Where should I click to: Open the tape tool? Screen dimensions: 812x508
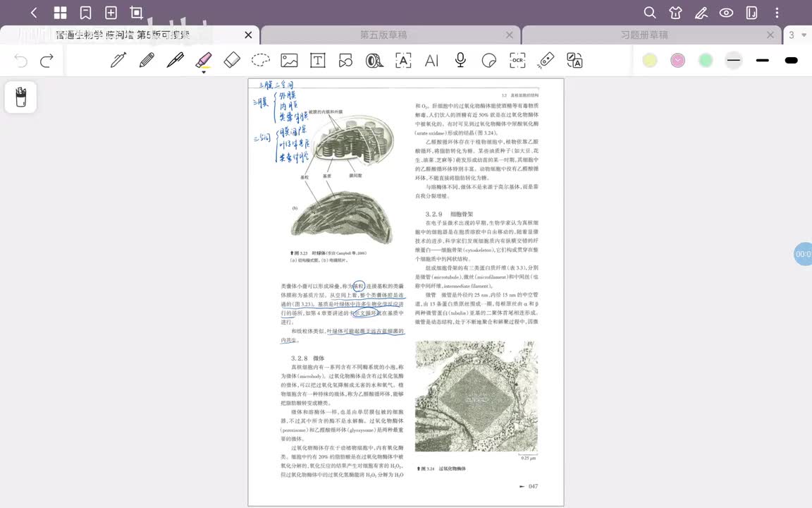pos(374,60)
